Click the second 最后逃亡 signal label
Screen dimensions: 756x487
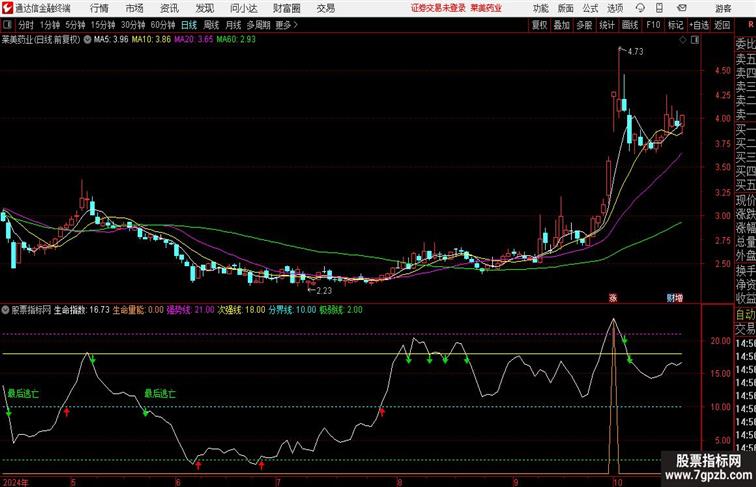160,394
